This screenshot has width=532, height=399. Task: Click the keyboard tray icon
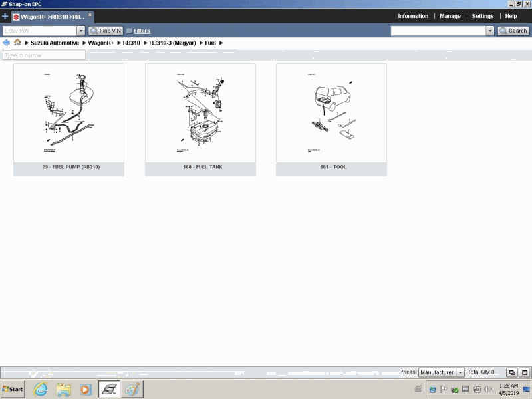tap(419, 389)
